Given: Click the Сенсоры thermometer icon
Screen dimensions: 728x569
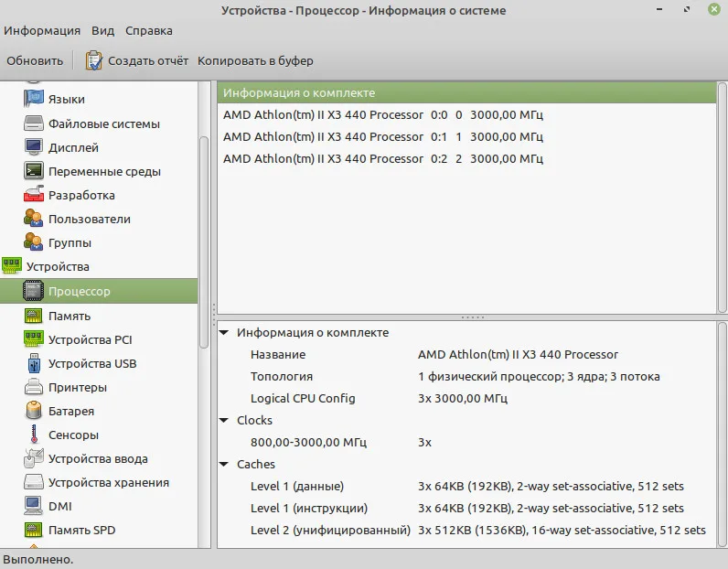Looking at the screenshot, I should point(34,435).
